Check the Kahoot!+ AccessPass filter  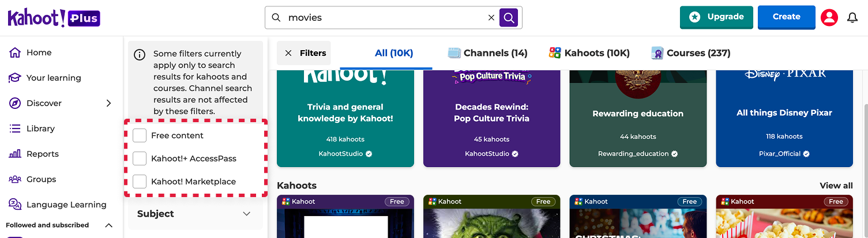click(140, 158)
